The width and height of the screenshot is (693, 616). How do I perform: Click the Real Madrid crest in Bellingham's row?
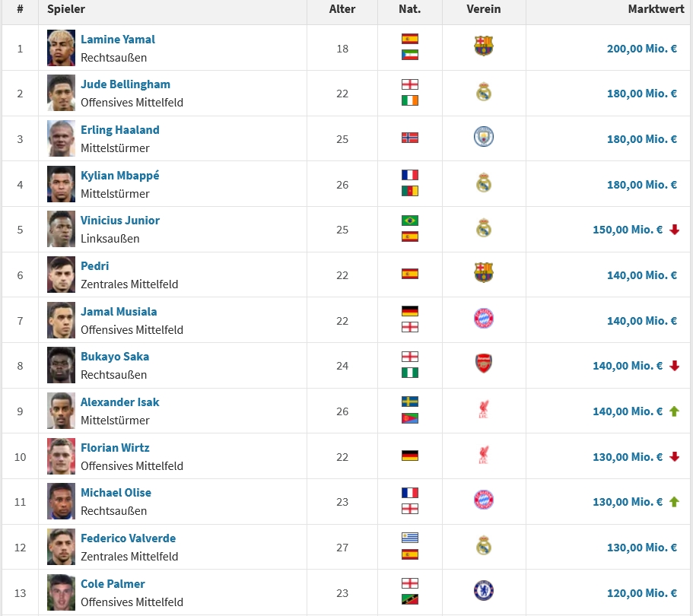coord(484,91)
